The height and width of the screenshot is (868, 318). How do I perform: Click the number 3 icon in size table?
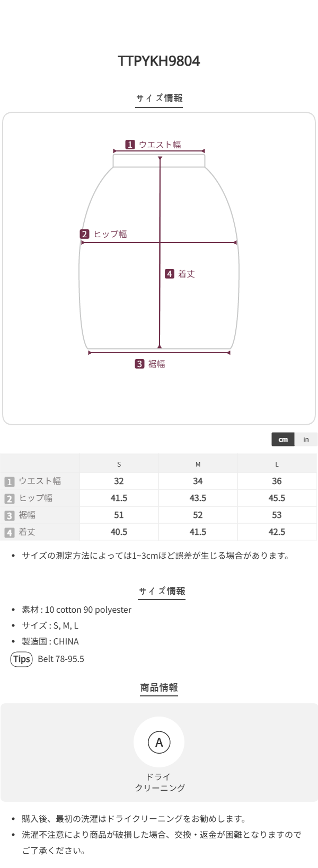9,515
